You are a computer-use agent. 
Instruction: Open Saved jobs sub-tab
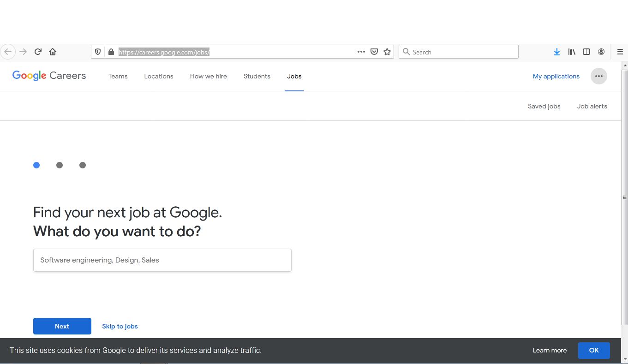click(x=544, y=106)
